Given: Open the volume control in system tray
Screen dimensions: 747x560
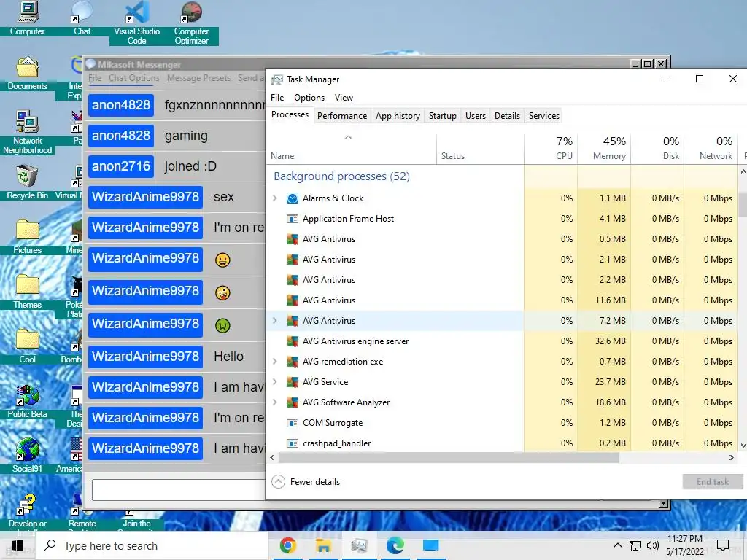Looking at the screenshot, I should coord(653,545).
